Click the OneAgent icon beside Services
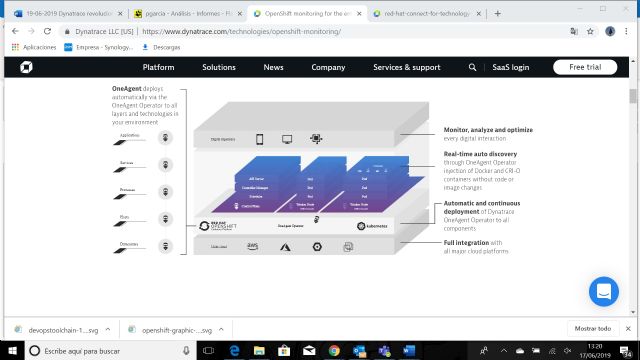 point(165,165)
